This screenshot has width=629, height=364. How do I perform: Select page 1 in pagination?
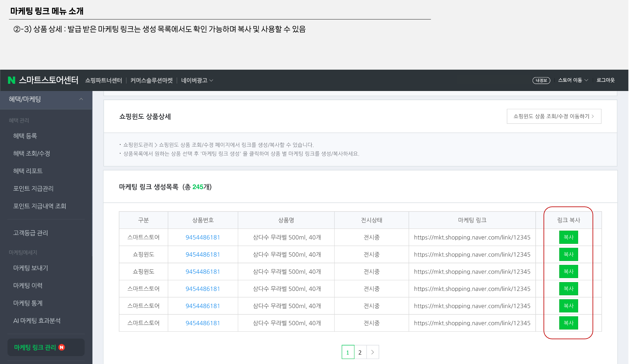(x=348, y=352)
